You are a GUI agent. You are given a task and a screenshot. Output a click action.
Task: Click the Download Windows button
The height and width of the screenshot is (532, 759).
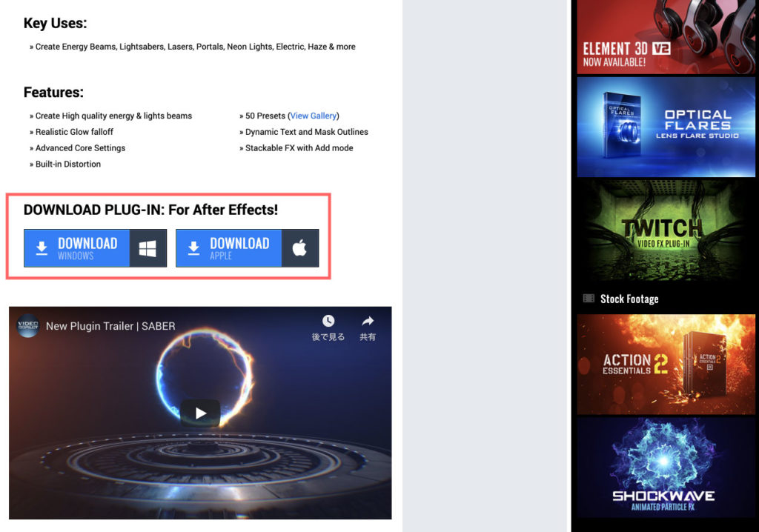95,248
